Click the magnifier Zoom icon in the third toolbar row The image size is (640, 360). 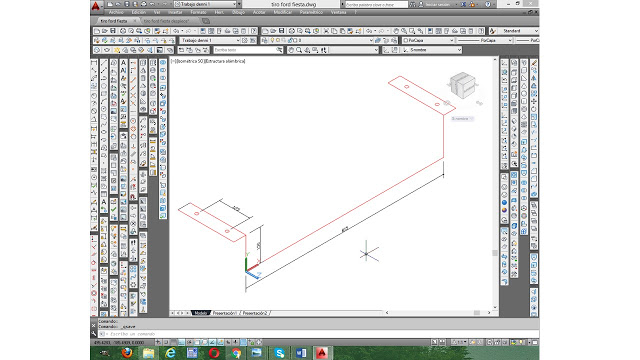pyautogui.click(x=299, y=50)
